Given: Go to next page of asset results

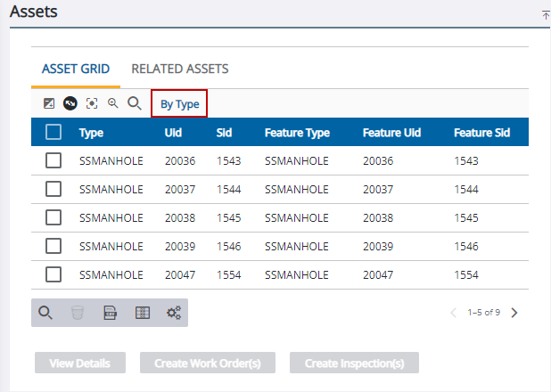Looking at the screenshot, I should click(514, 313).
